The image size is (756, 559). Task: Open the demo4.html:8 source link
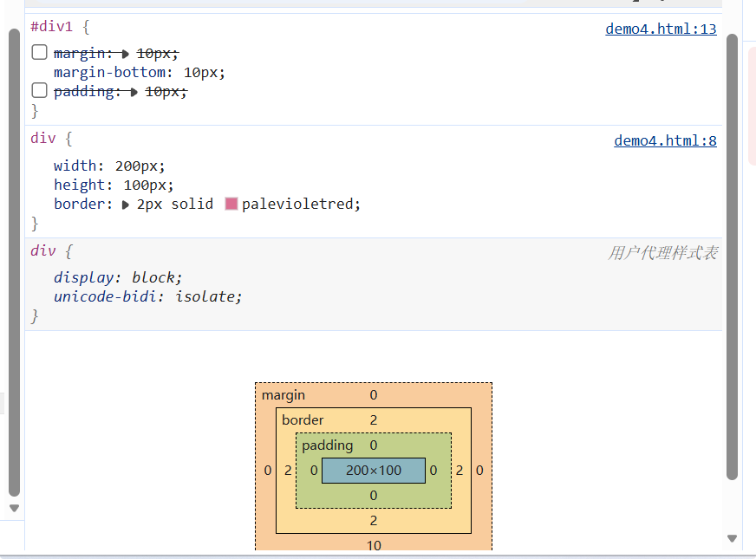(665, 140)
